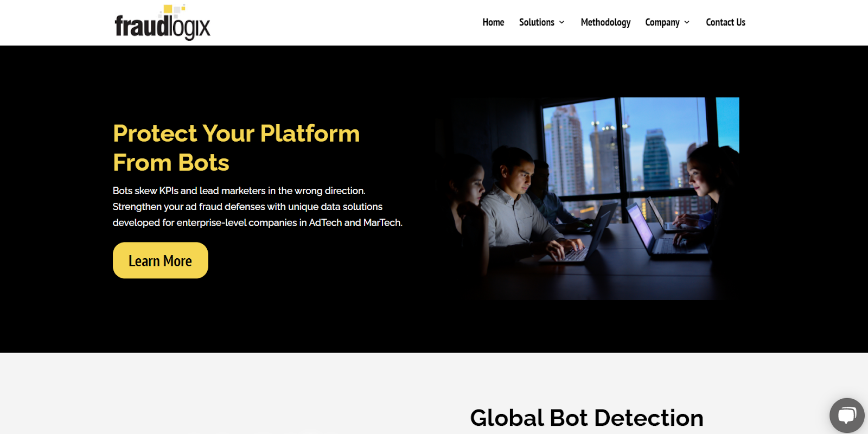Open the Company menu item

coord(662,22)
